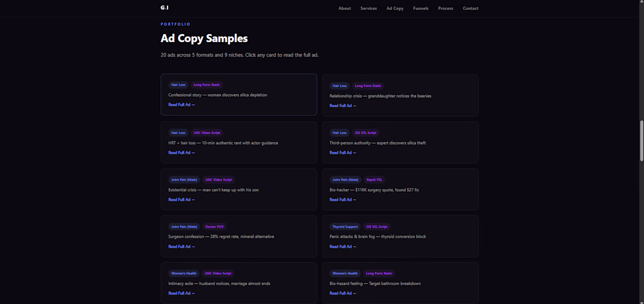This screenshot has width=644, height=304.
Task: Read full ad about granddaughter noticing beanies
Action: point(342,106)
